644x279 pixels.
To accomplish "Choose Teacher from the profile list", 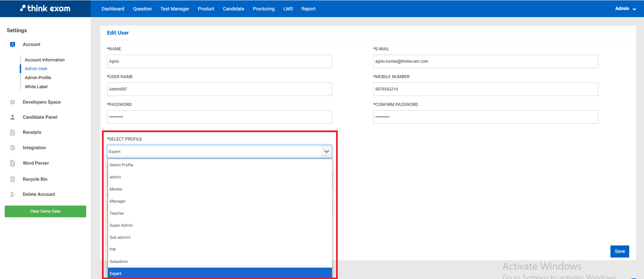I will point(117,213).
